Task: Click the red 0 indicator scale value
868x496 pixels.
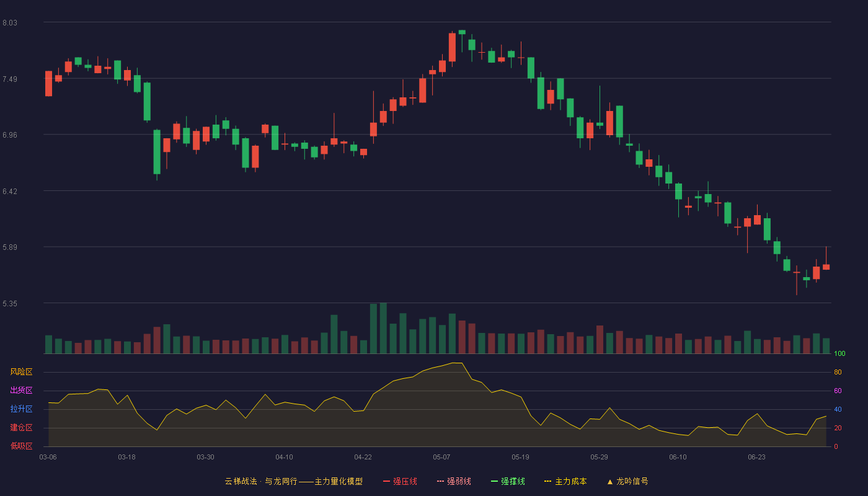Action: [836, 447]
